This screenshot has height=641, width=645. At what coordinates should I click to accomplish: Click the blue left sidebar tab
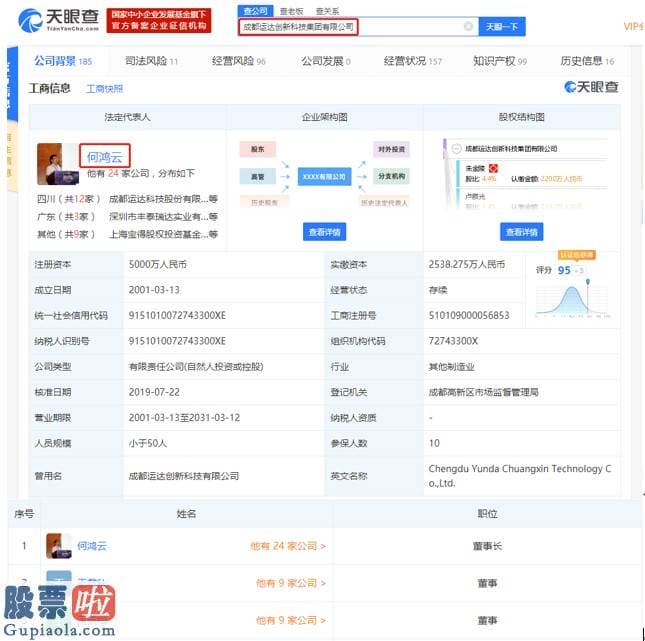pos(12,84)
